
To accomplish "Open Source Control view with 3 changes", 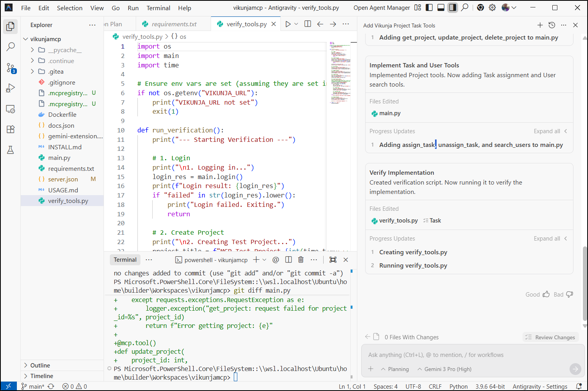I will pyautogui.click(x=11, y=68).
